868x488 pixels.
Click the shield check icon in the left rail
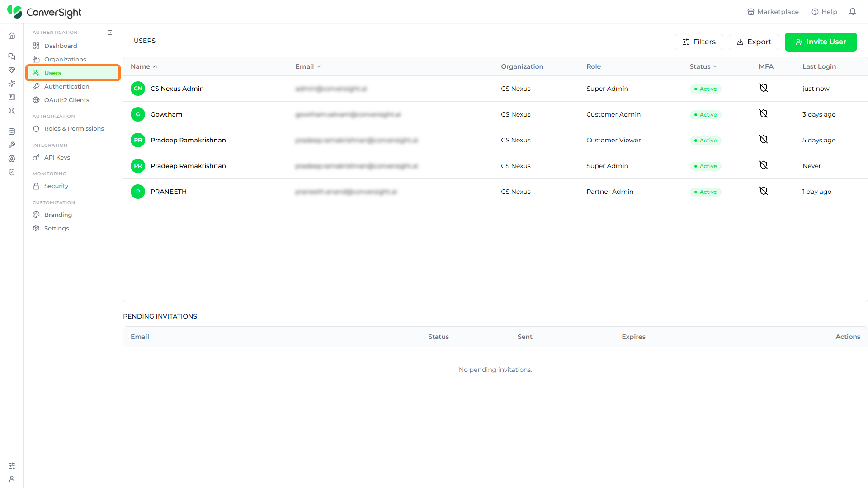coord(12,172)
